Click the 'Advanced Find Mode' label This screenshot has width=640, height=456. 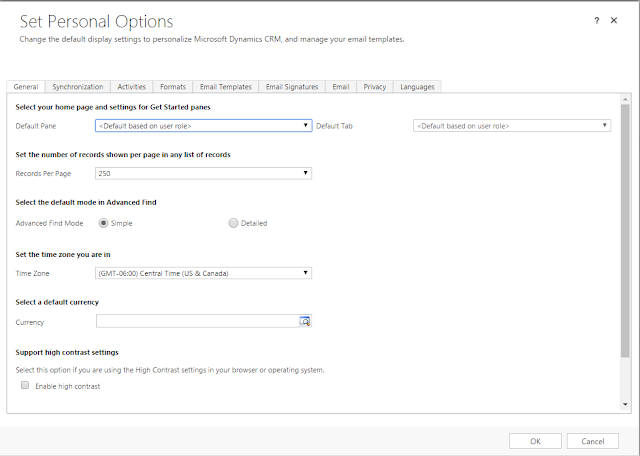(49, 223)
